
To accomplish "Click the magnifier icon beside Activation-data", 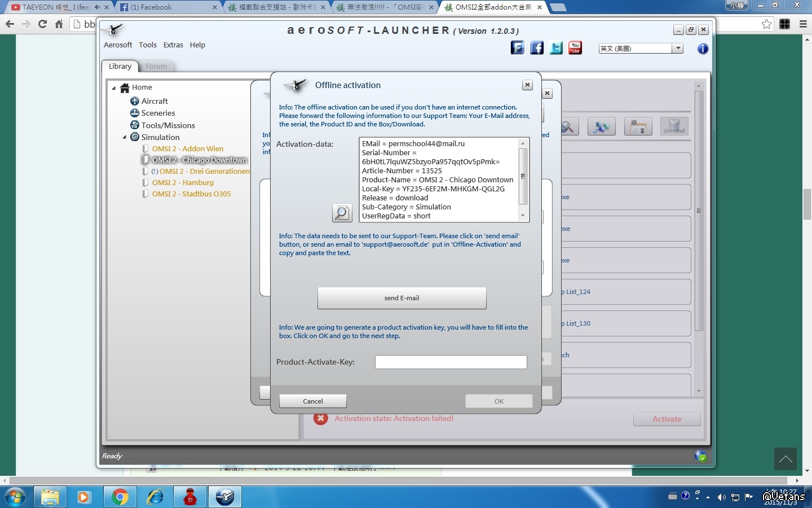I will (x=342, y=213).
